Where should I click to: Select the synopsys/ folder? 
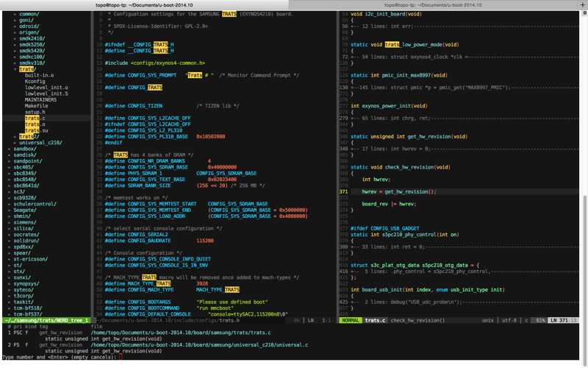tap(26, 283)
